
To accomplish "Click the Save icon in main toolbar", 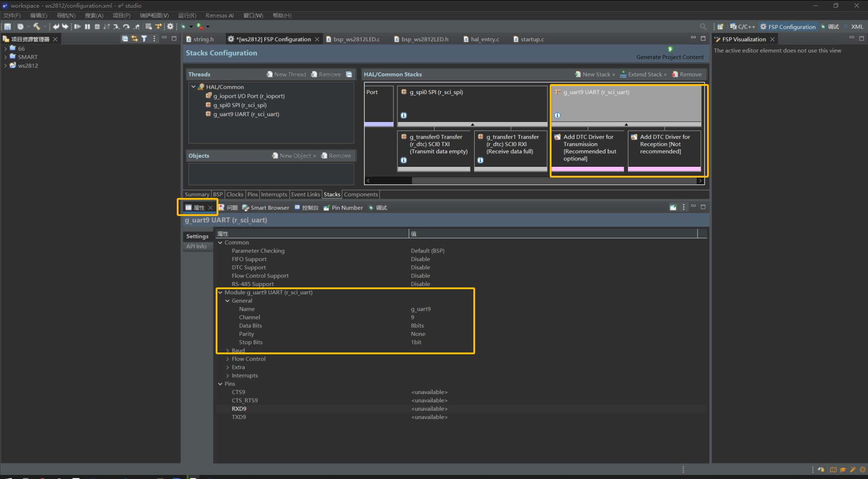I will click(x=8, y=27).
